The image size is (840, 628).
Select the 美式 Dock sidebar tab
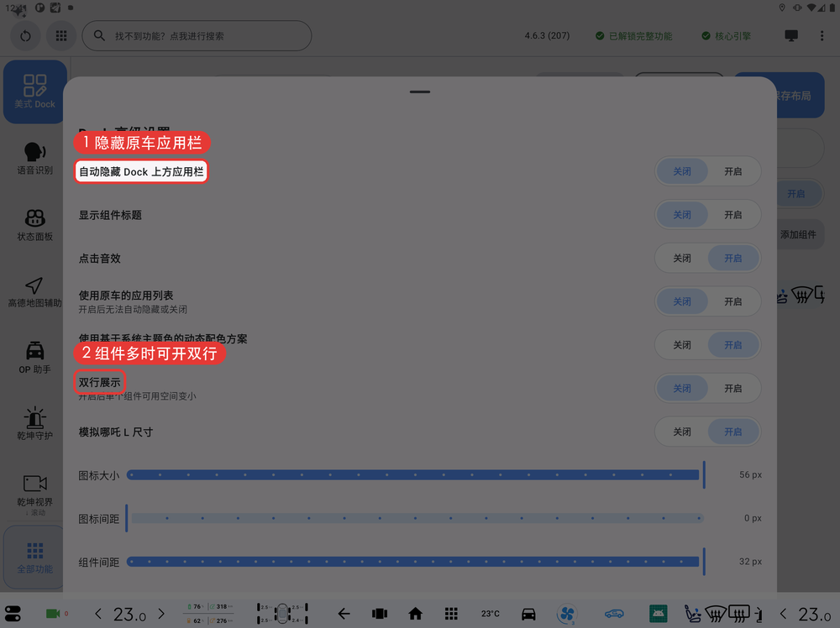click(x=34, y=92)
